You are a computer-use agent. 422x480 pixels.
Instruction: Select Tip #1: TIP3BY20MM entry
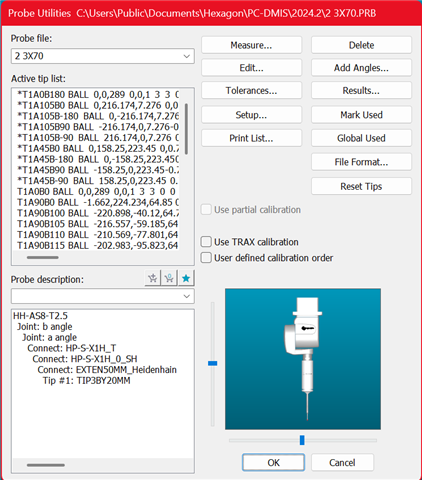point(86,381)
